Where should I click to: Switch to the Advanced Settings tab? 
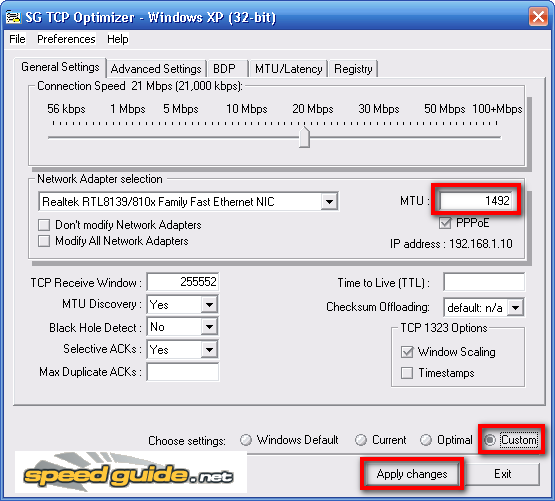click(x=156, y=69)
